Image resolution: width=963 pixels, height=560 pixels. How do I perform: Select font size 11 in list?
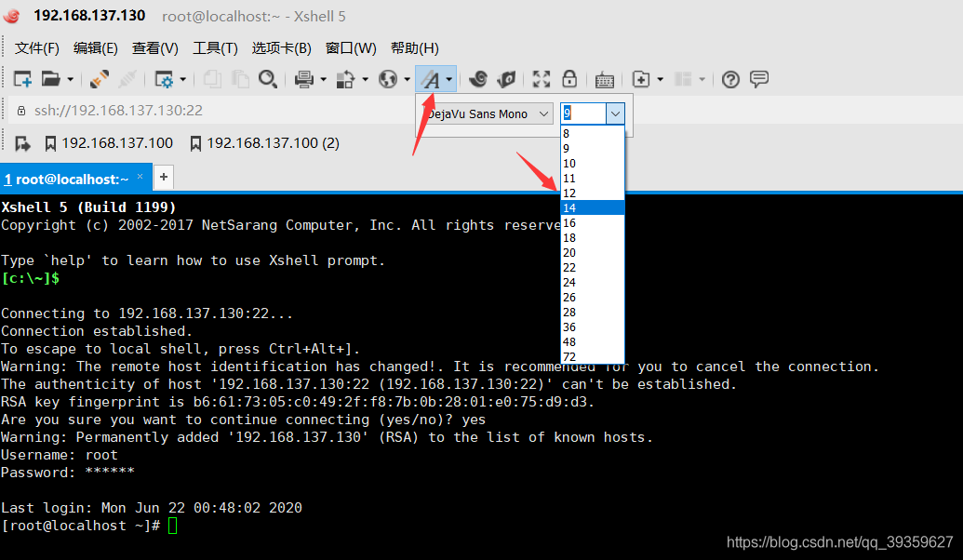(592, 178)
